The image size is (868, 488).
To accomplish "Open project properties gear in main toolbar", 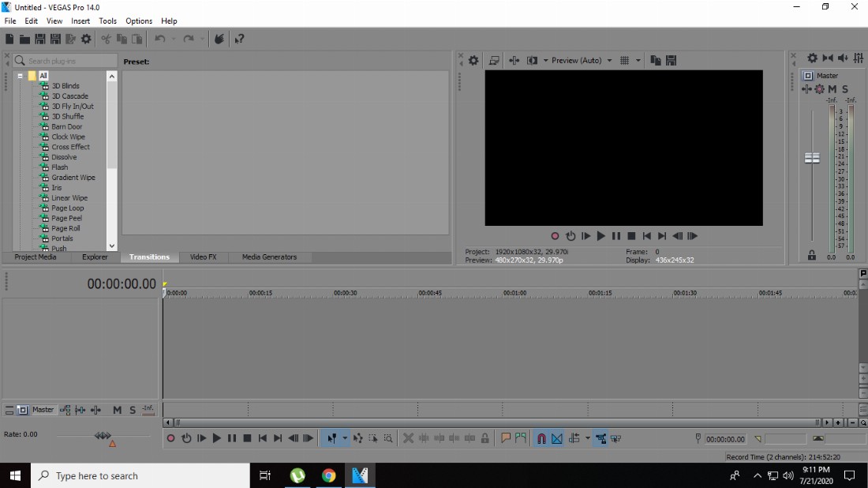I will point(86,39).
